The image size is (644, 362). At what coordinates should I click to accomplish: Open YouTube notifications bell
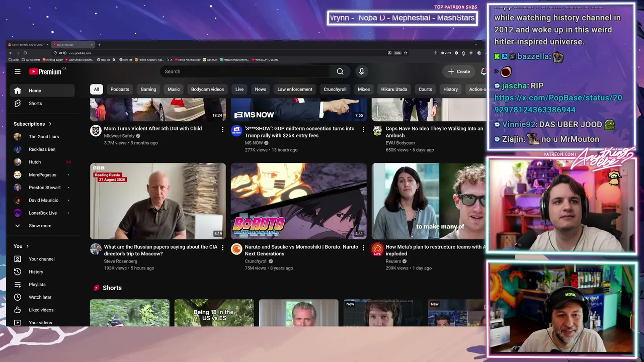[x=483, y=71]
